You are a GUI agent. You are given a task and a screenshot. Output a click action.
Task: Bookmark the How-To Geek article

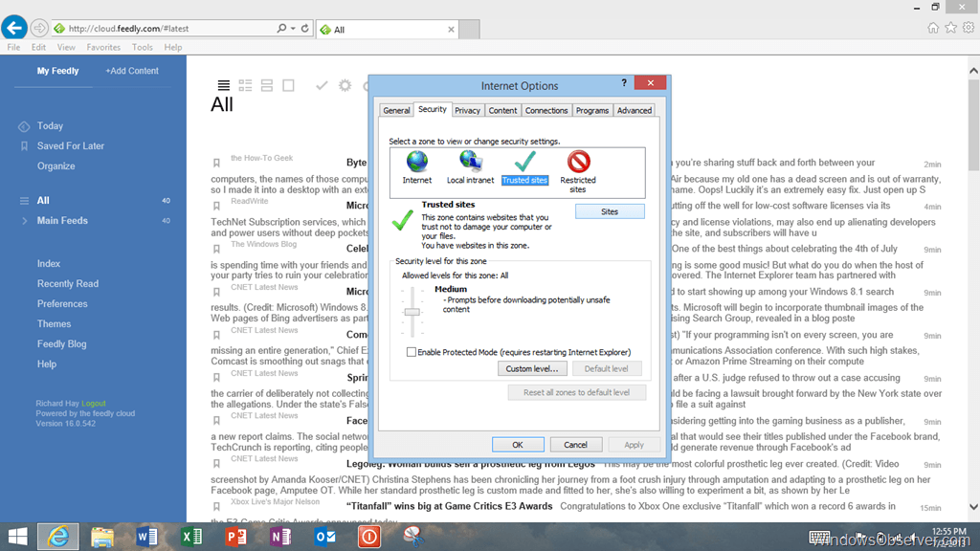tap(217, 163)
